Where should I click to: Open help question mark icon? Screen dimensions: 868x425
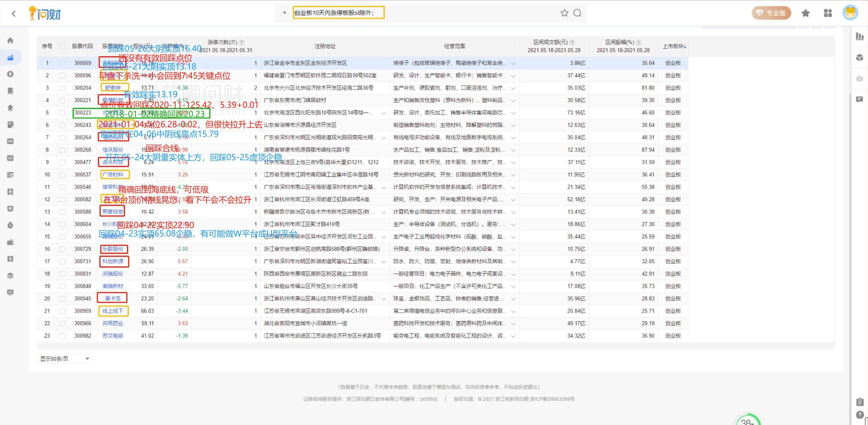[x=860, y=415]
